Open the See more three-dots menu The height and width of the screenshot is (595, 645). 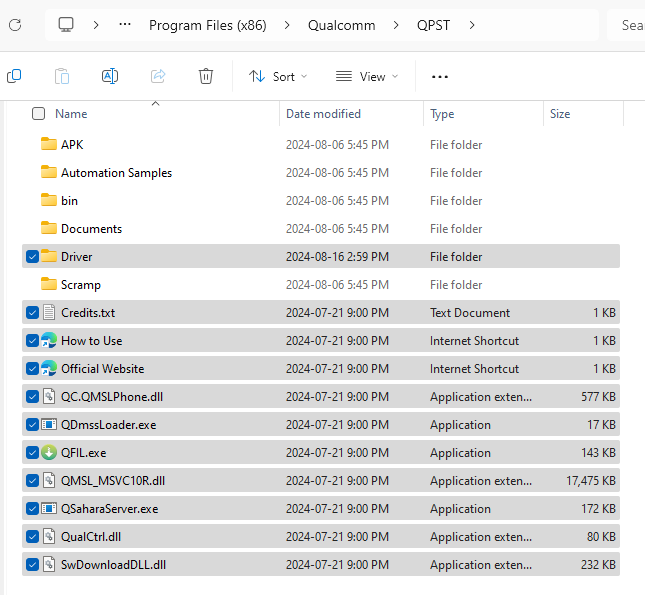pos(440,77)
